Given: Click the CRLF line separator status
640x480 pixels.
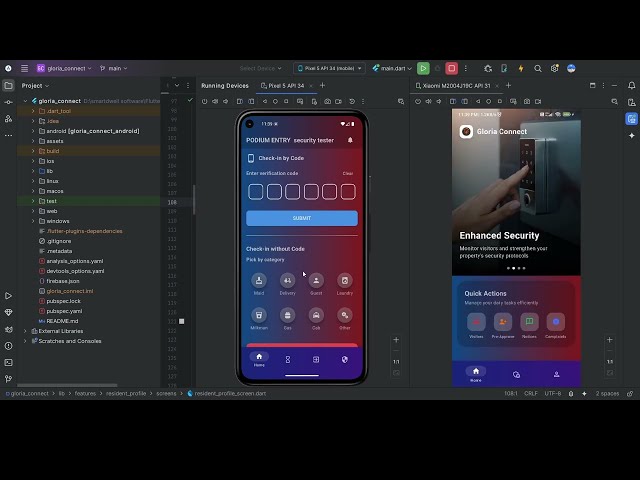Looking at the screenshot, I should point(531,393).
